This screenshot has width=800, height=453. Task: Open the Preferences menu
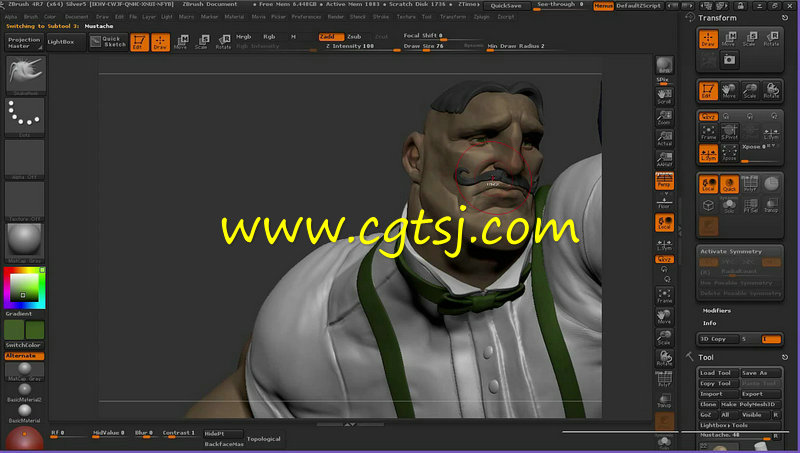tap(306, 17)
